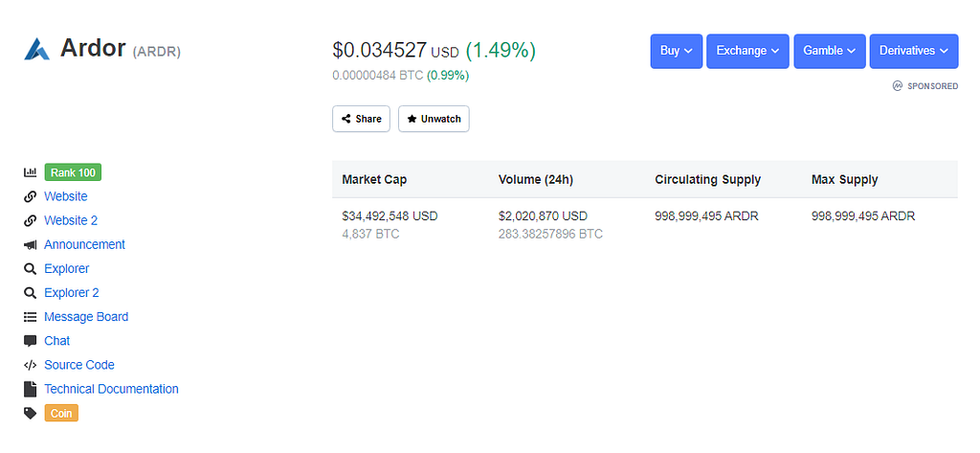This screenshot has width=980, height=453.
Task: Click the chart icon beside Rank 100
Action: [x=30, y=172]
